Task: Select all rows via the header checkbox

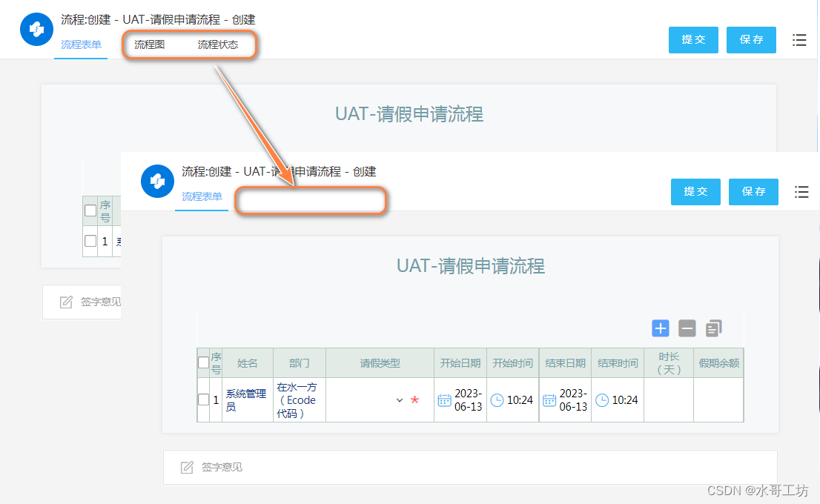Action: [x=202, y=362]
